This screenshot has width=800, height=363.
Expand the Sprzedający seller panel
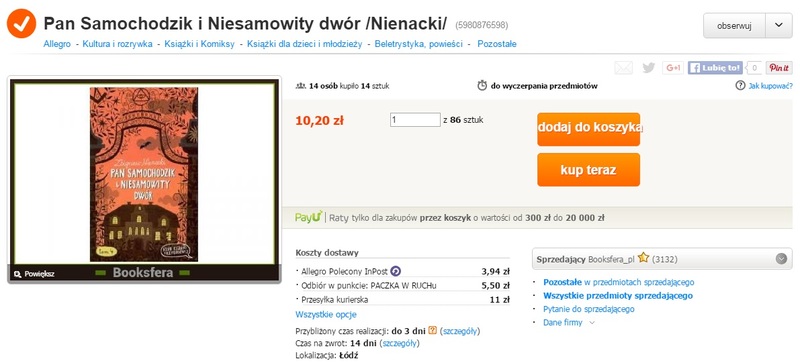click(x=781, y=259)
